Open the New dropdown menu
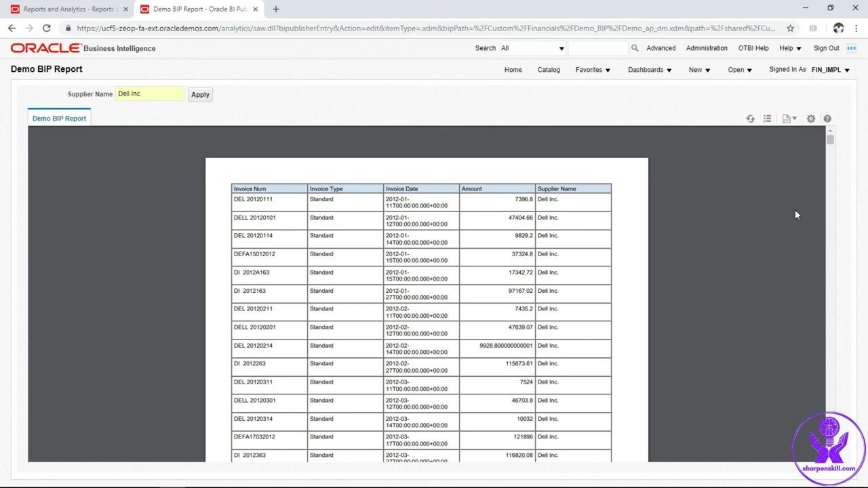Viewport: 868px width, 488px height. point(699,70)
